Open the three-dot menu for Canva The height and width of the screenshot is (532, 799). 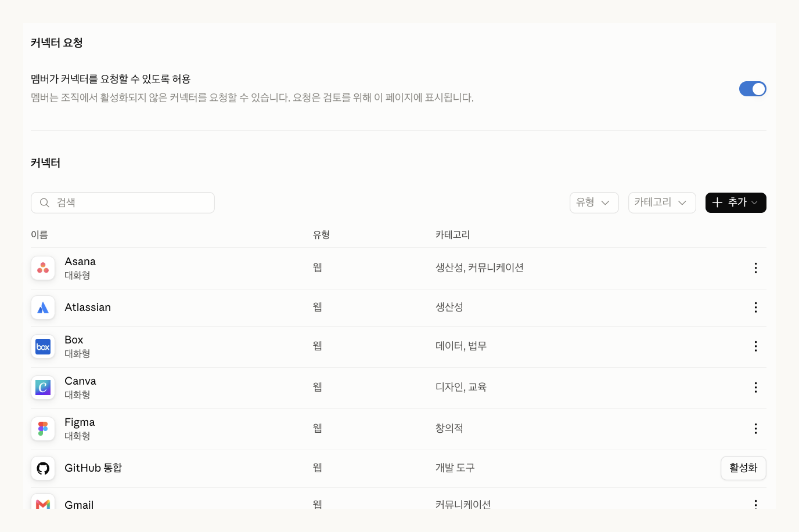click(x=755, y=388)
